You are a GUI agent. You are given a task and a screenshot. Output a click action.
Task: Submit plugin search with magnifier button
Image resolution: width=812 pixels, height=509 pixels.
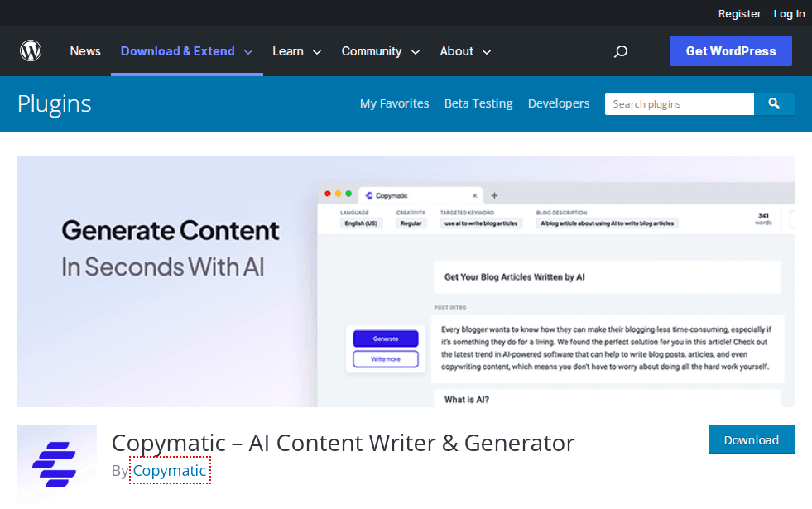774,104
